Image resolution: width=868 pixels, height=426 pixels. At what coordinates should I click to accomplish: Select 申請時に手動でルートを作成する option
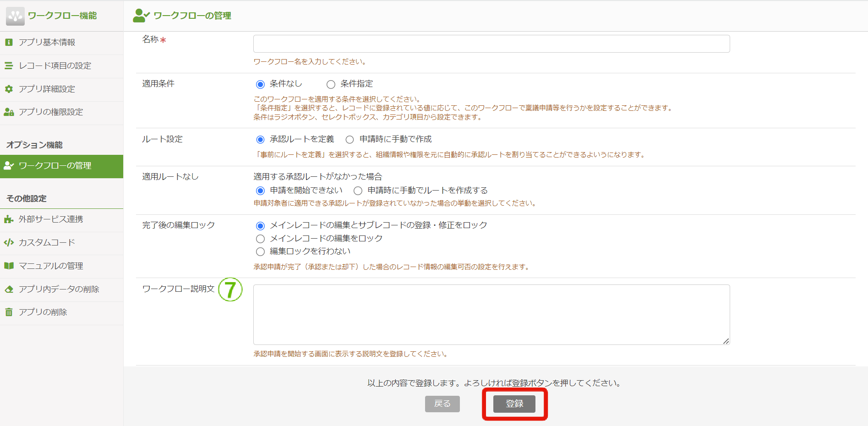(x=358, y=191)
